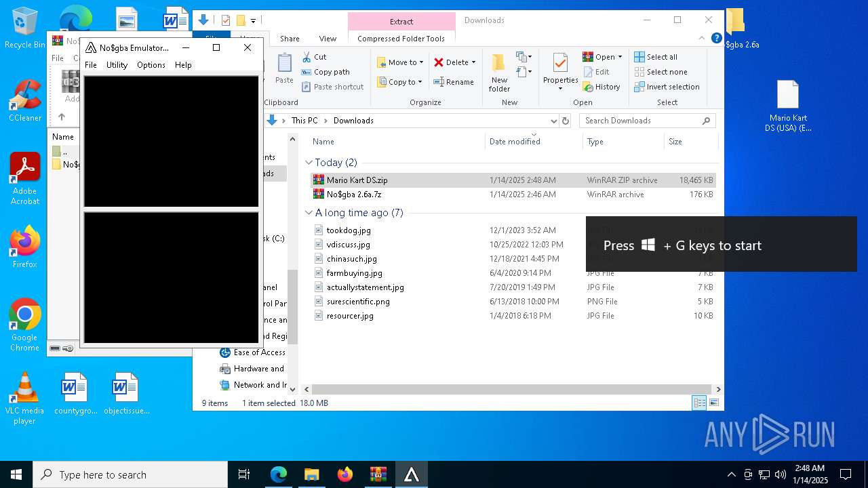Switch to the View ribbon tab

coord(328,39)
